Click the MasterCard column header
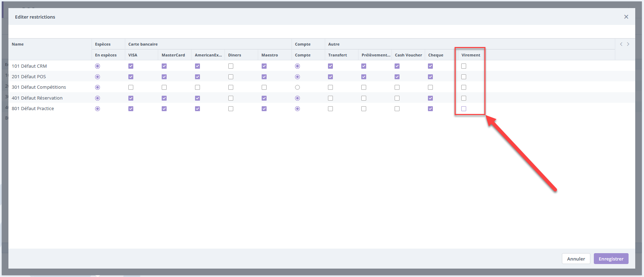Image resolution: width=644 pixels, height=277 pixels. click(173, 55)
